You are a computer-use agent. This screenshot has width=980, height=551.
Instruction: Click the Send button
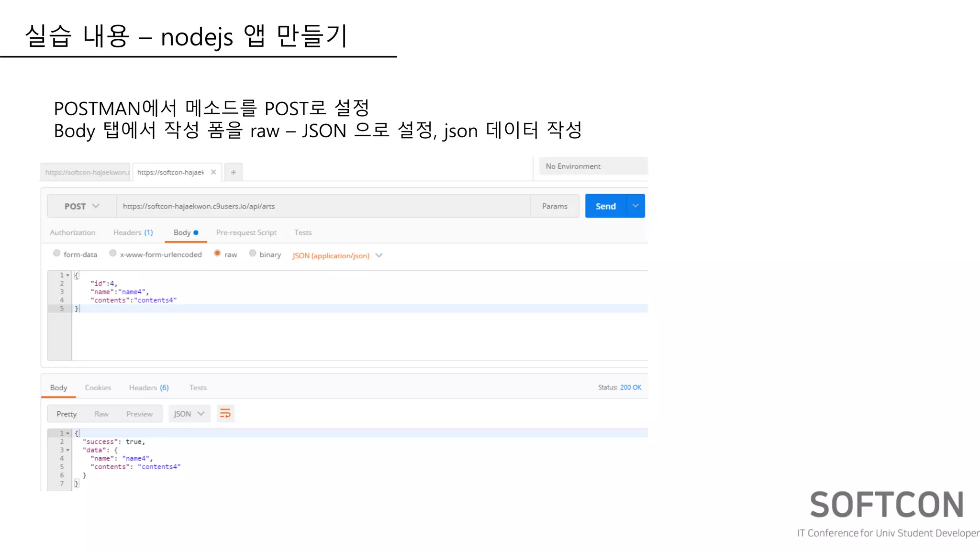coord(606,206)
